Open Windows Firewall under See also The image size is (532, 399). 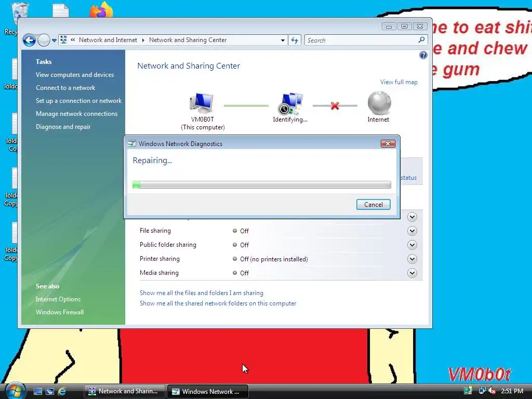[x=60, y=312]
